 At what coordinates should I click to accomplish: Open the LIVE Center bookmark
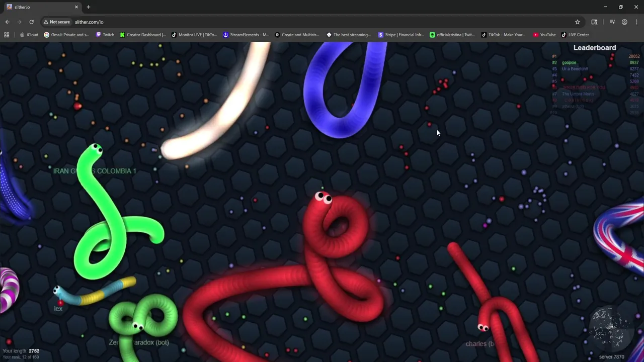point(575,35)
